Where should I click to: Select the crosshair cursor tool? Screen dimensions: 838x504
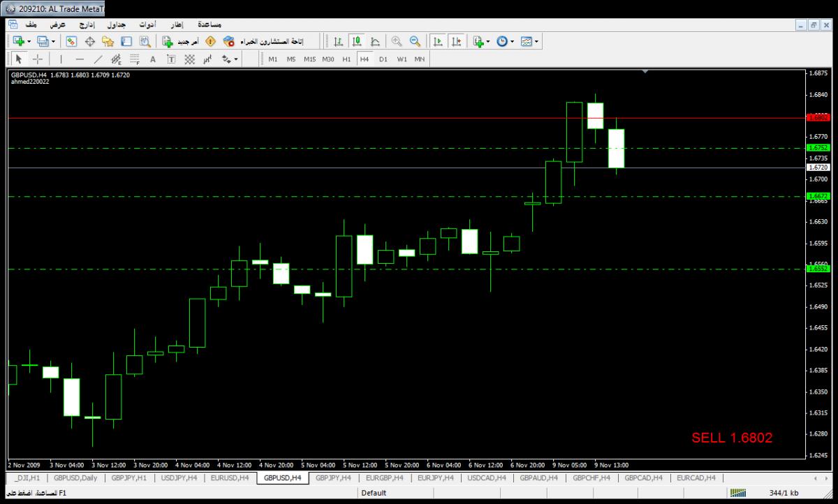coord(38,59)
